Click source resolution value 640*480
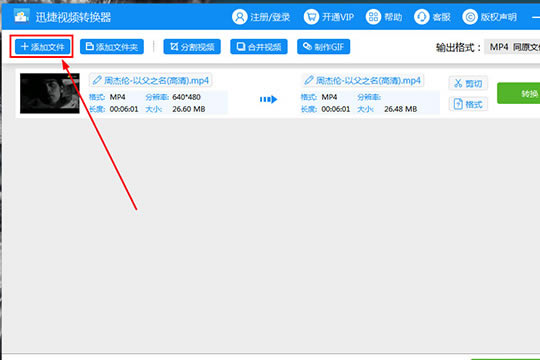Screen dimensions: 540x360 (186, 97)
